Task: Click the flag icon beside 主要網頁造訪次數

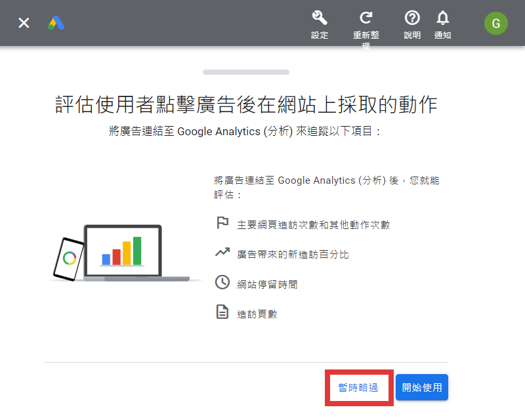Action: click(222, 223)
